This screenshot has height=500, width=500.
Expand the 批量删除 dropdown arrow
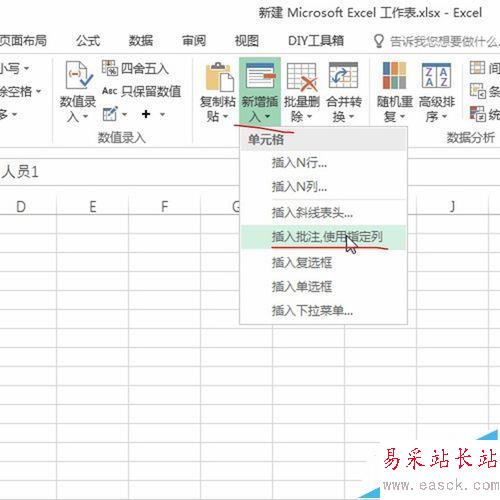[x=310, y=117]
